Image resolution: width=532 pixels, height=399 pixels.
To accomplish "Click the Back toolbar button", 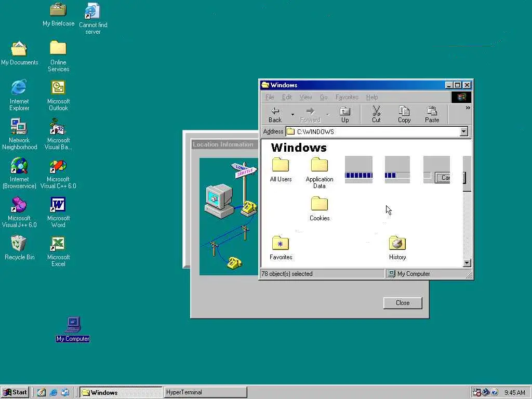I will point(275,115).
